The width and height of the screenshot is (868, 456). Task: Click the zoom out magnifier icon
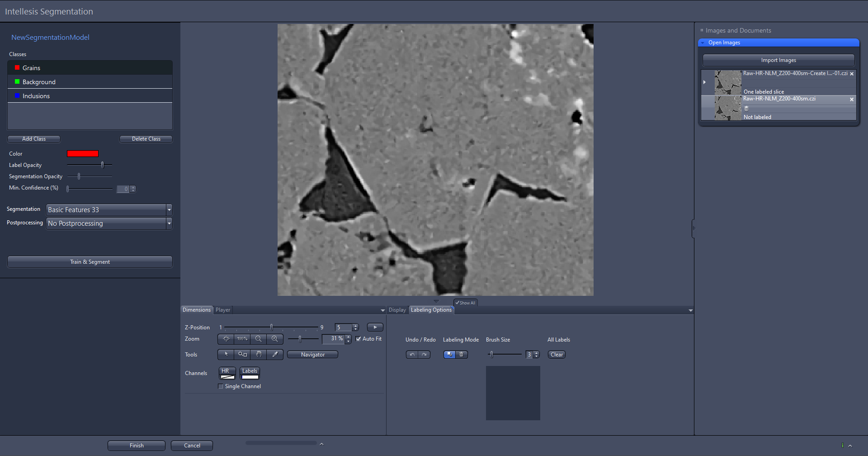259,339
